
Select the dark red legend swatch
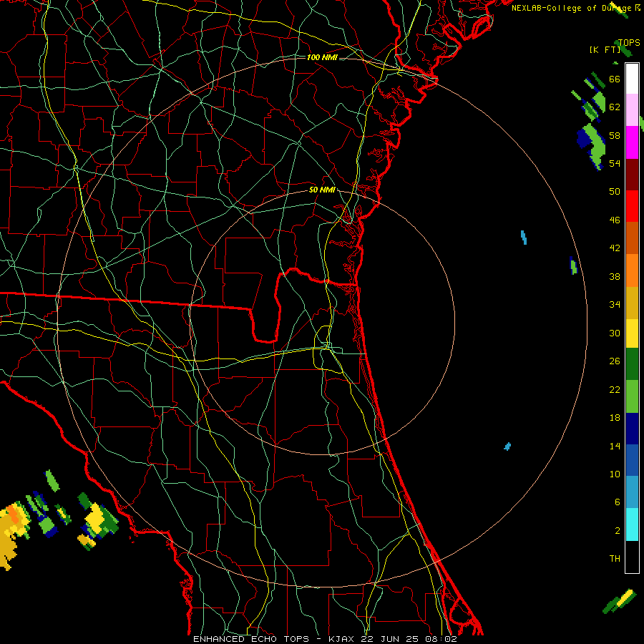[632, 174]
